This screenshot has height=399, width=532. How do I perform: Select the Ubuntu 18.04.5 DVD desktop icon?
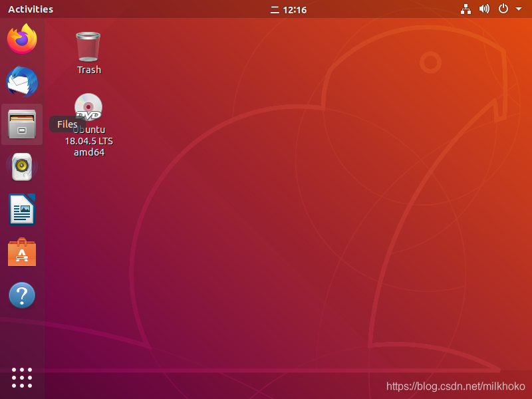click(88, 107)
